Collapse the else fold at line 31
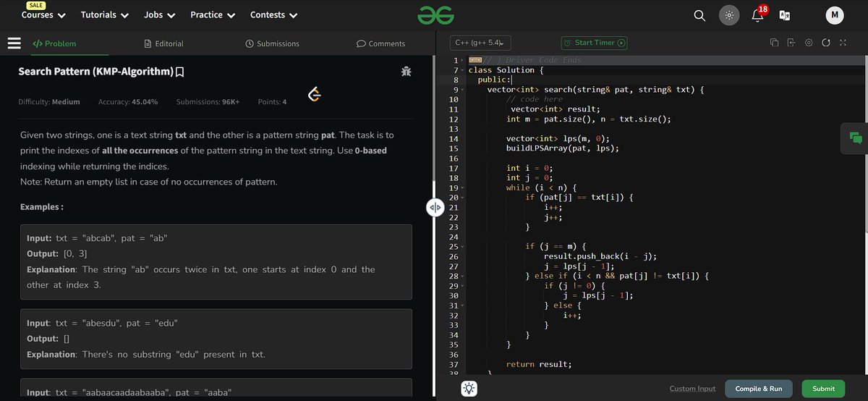Viewport: 868px width, 401px height. [x=462, y=305]
